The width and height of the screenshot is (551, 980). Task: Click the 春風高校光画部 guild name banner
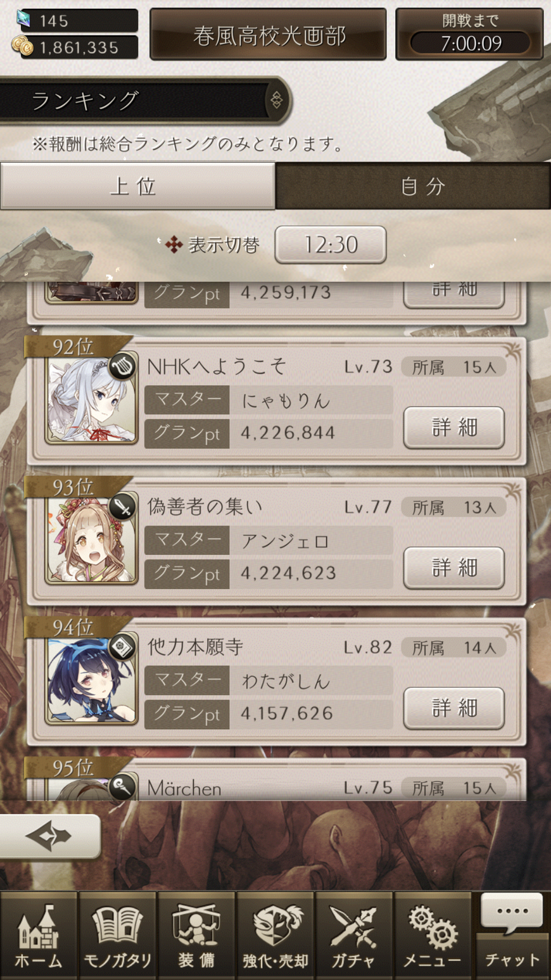point(268,35)
